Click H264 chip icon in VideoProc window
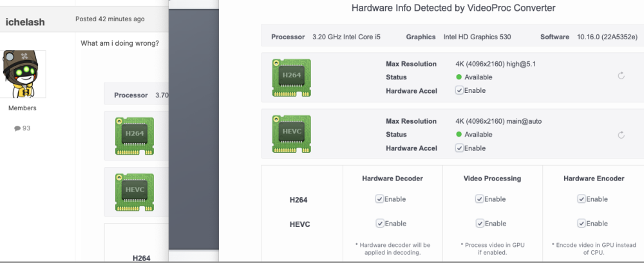This screenshot has height=263, width=644. point(291,77)
